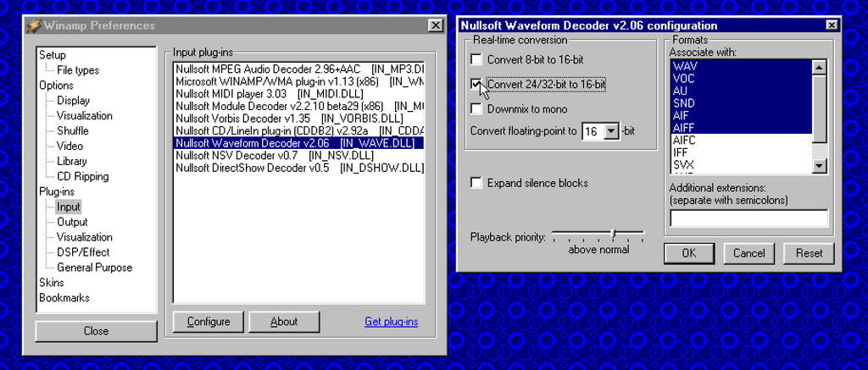Select Nullsoft MIDI player 3.03

tap(299, 93)
